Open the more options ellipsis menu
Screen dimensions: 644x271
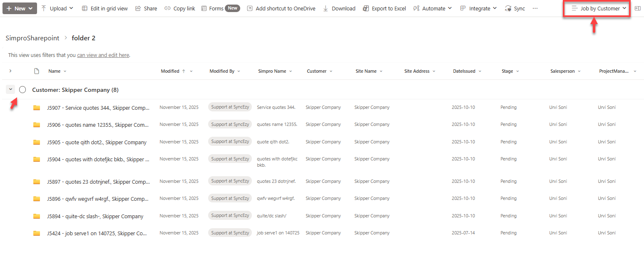[535, 8]
